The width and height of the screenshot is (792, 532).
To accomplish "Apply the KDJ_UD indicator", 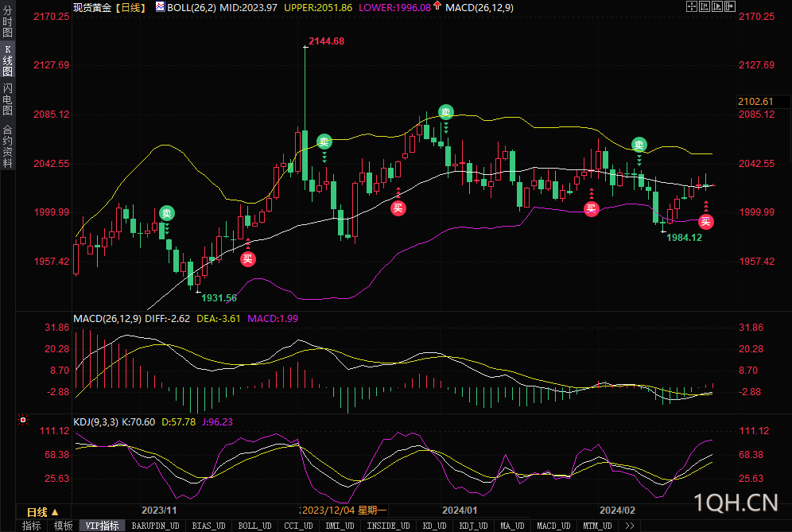I will [x=474, y=526].
